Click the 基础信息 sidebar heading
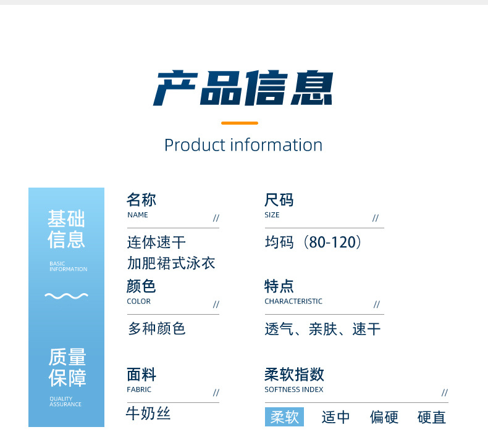 coord(66,229)
